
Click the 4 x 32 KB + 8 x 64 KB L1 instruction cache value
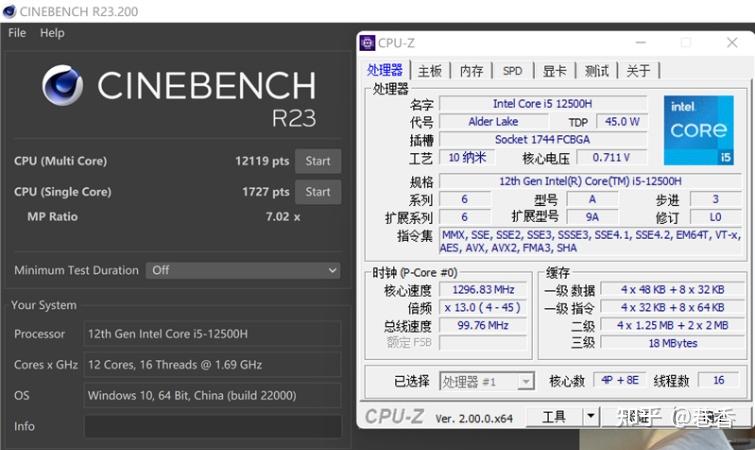pyautogui.click(x=673, y=308)
